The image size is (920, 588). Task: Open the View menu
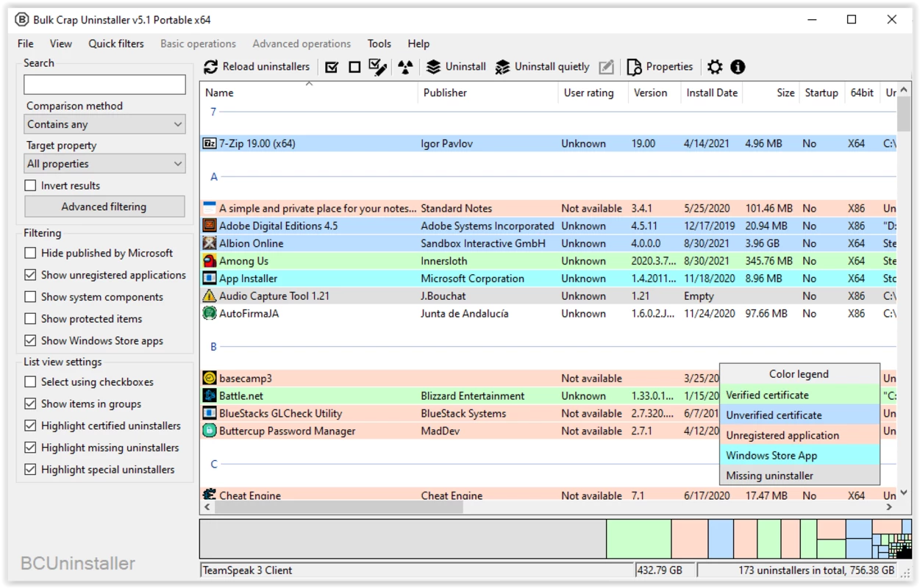(61, 43)
